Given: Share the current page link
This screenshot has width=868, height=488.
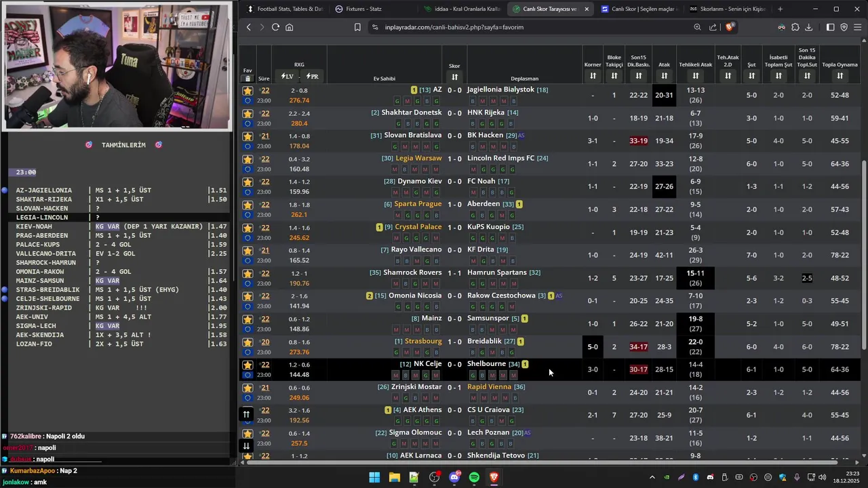Looking at the screenshot, I should click(713, 27).
